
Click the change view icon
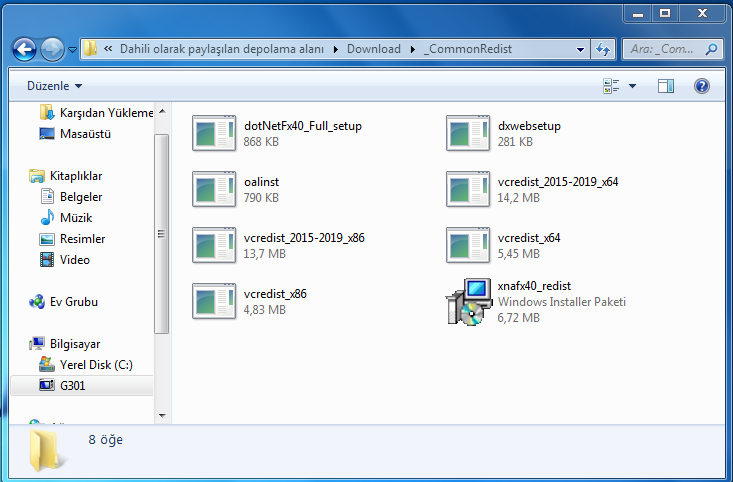click(611, 86)
